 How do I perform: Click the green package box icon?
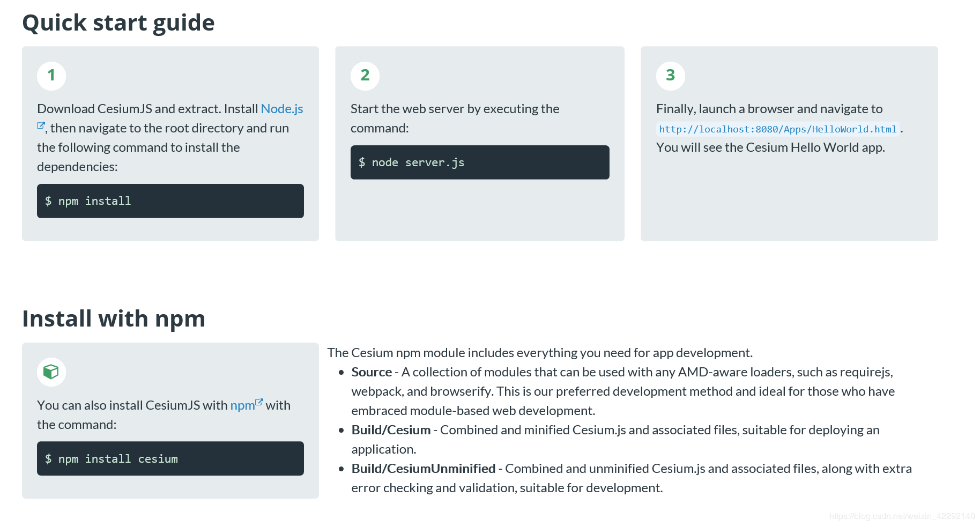(x=51, y=372)
